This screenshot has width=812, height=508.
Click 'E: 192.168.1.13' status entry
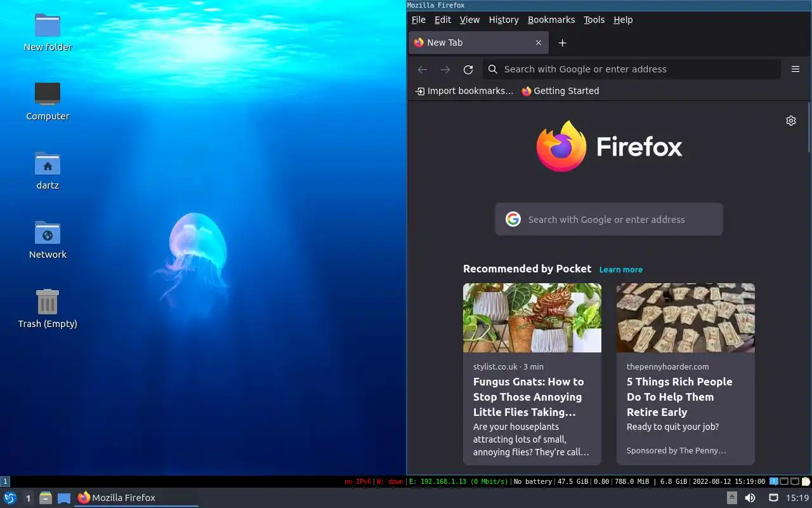(x=458, y=481)
